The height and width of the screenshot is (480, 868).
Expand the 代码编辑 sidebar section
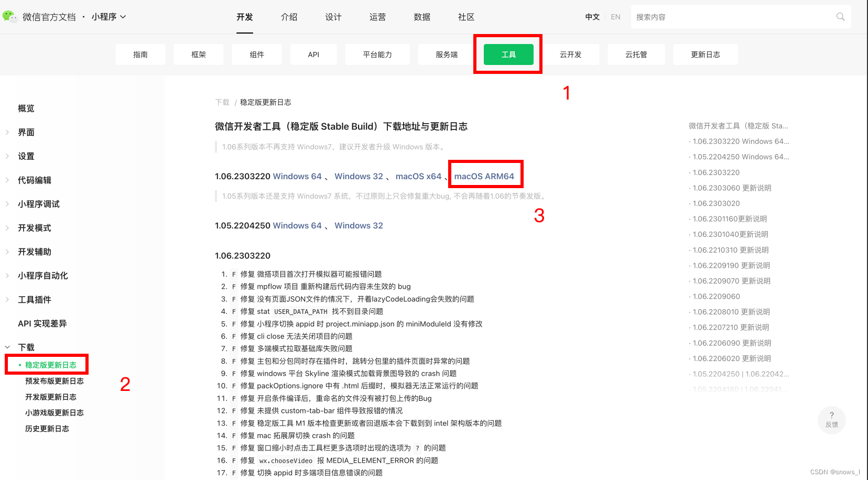(x=7, y=180)
